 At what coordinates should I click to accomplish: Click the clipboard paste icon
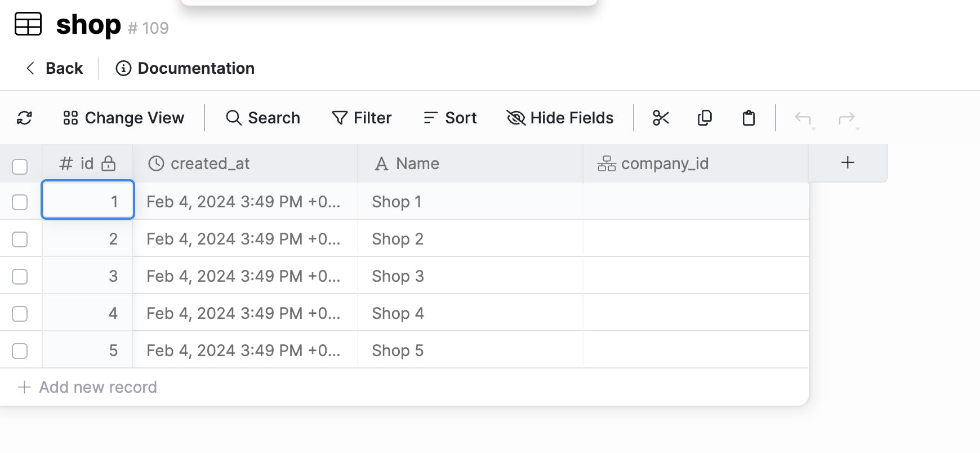click(x=749, y=118)
